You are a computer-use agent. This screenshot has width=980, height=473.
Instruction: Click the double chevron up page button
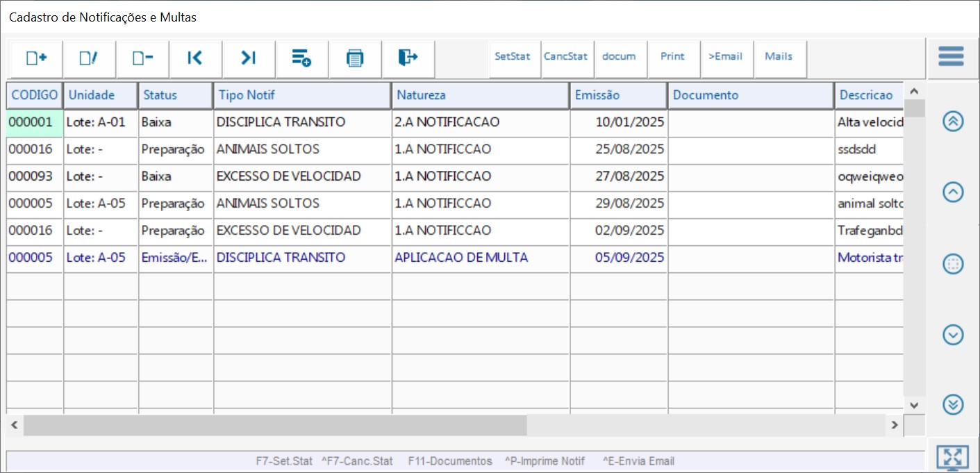(953, 121)
